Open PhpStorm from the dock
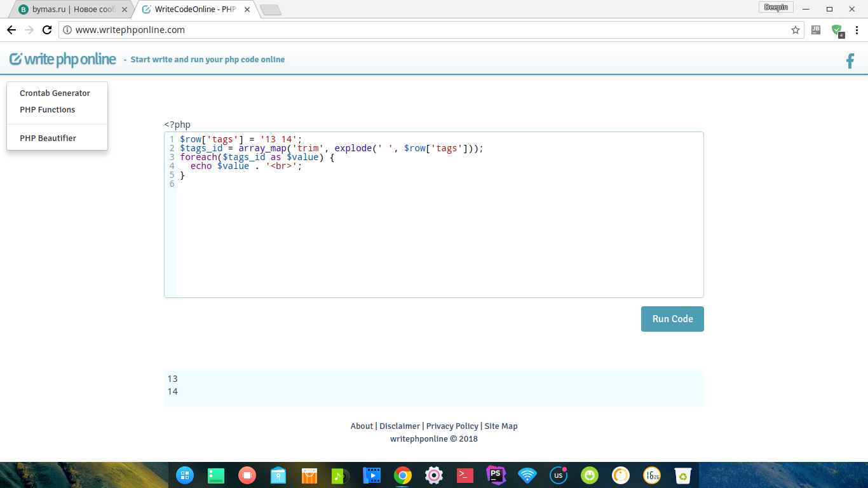This screenshot has height=488, width=868. click(496, 475)
